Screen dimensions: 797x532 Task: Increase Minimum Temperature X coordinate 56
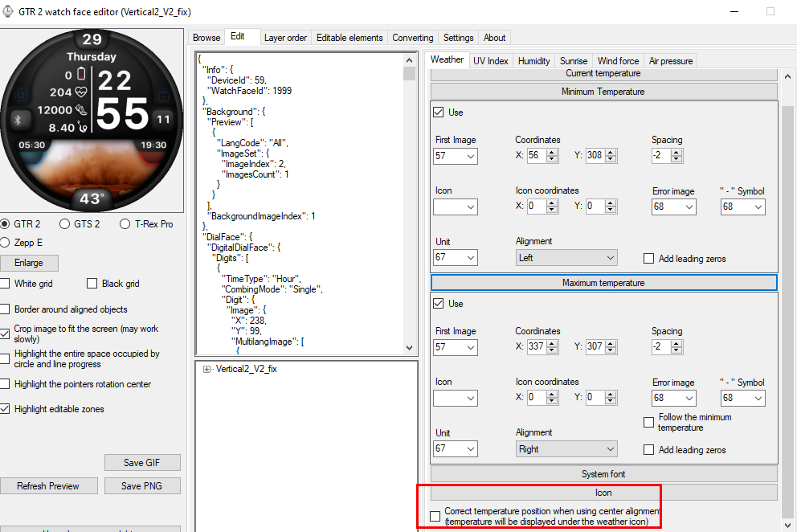click(552, 153)
